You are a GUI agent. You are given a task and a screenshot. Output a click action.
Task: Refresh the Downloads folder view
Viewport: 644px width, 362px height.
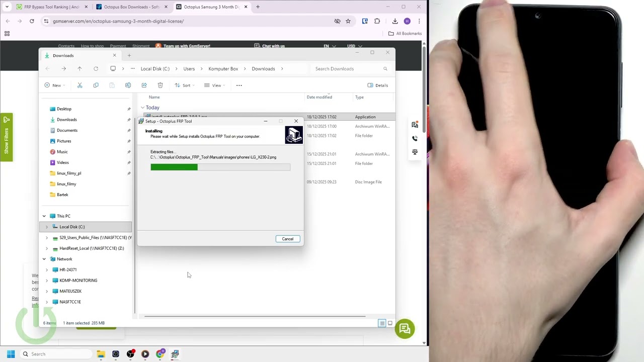click(x=96, y=68)
